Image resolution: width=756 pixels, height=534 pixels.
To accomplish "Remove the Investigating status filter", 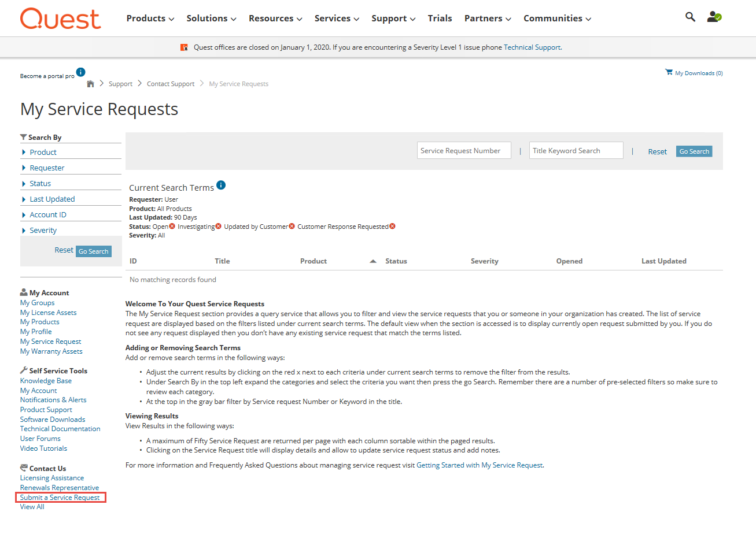I will pos(218,226).
